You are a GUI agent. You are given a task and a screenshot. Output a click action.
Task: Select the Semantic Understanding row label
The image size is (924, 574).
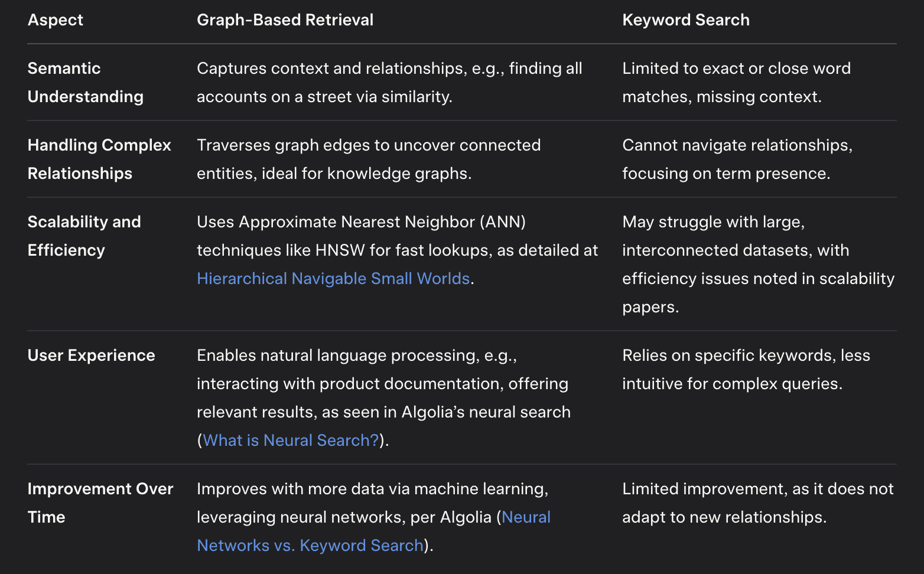(x=86, y=82)
